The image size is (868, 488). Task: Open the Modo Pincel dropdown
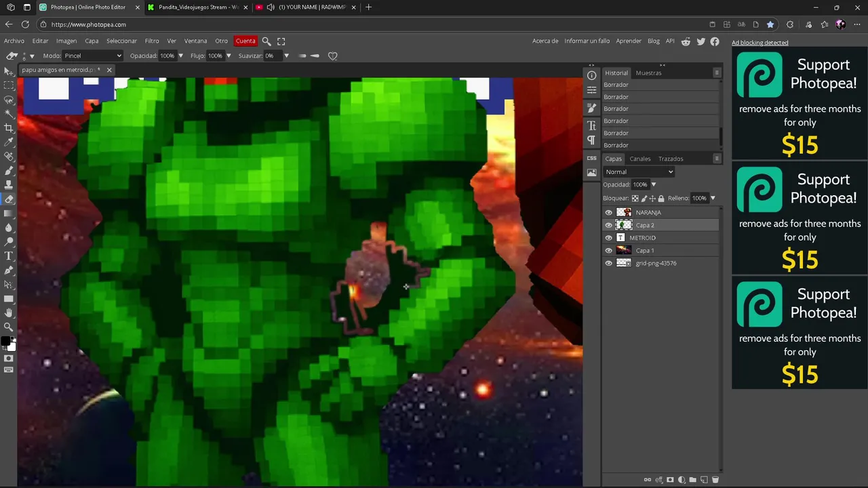pos(93,56)
